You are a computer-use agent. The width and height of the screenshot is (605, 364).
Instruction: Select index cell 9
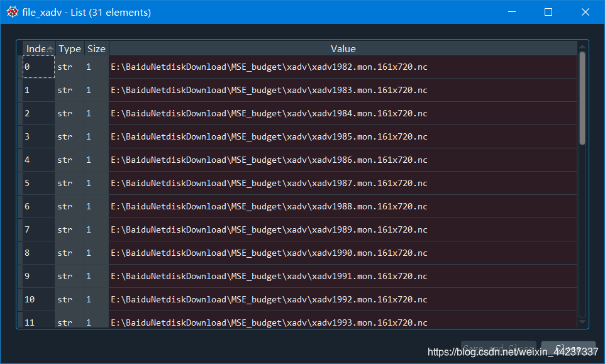[x=38, y=276]
